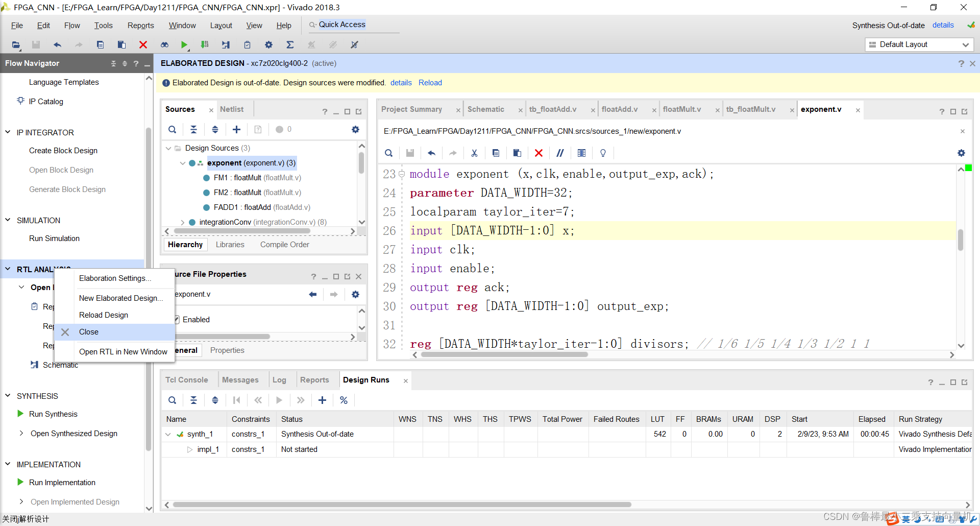This screenshot has height=526, width=980.
Task: Collapse the Design Sources folder
Action: click(x=168, y=149)
